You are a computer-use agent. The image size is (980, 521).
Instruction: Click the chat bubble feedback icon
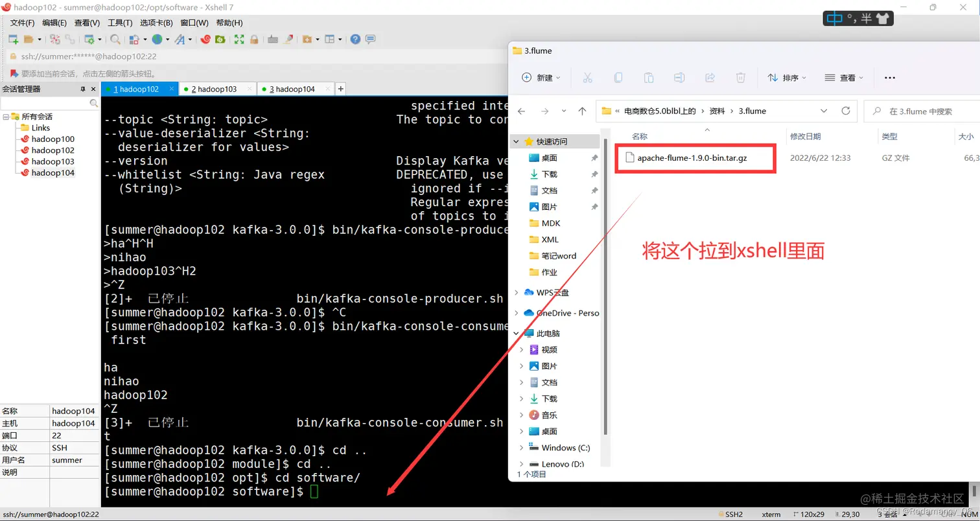pos(370,39)
